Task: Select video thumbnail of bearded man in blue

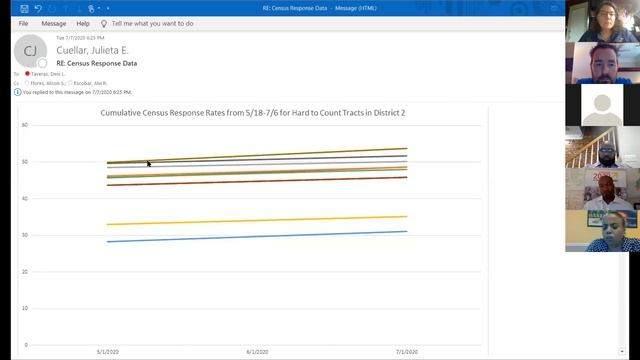Action: tap(602, 63)
